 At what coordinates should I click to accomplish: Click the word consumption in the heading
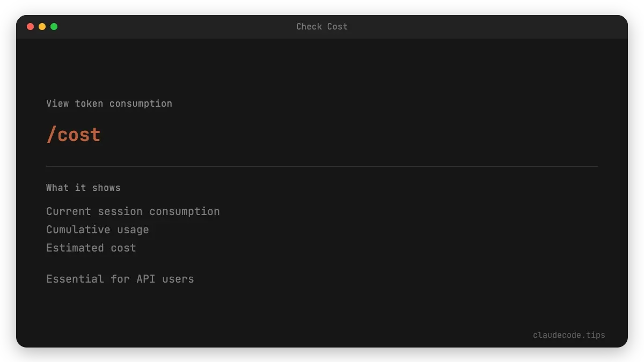pyautogui.click(x=141, y=104)
